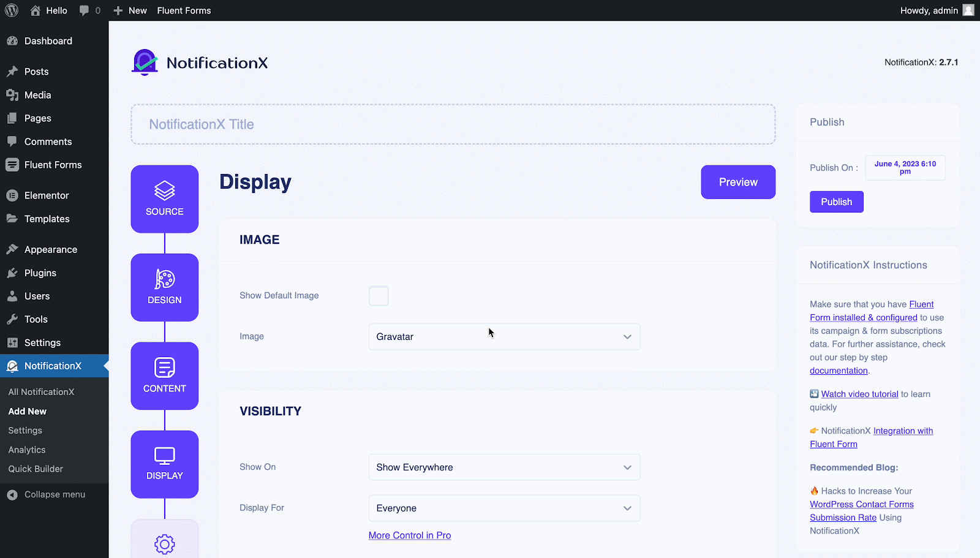
Task: Open the comments bubble in admin bar
Action: click(x=89, y=10)
